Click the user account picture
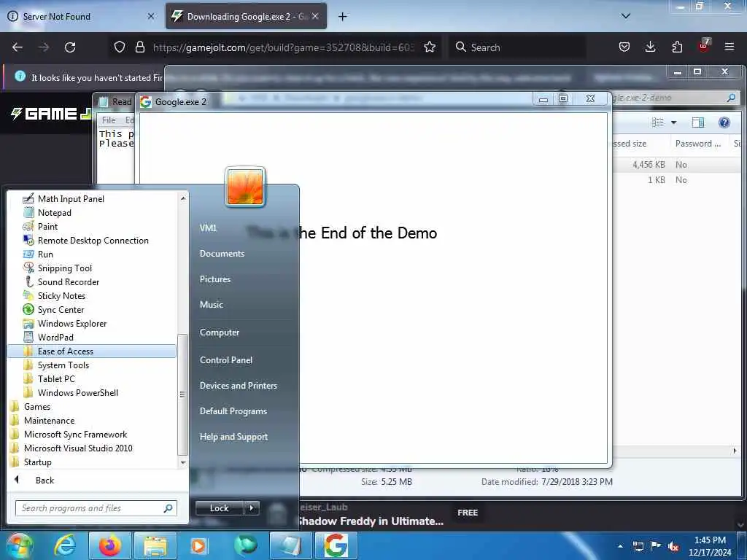The height and width of the screenshot is (560, 747). 245,187
